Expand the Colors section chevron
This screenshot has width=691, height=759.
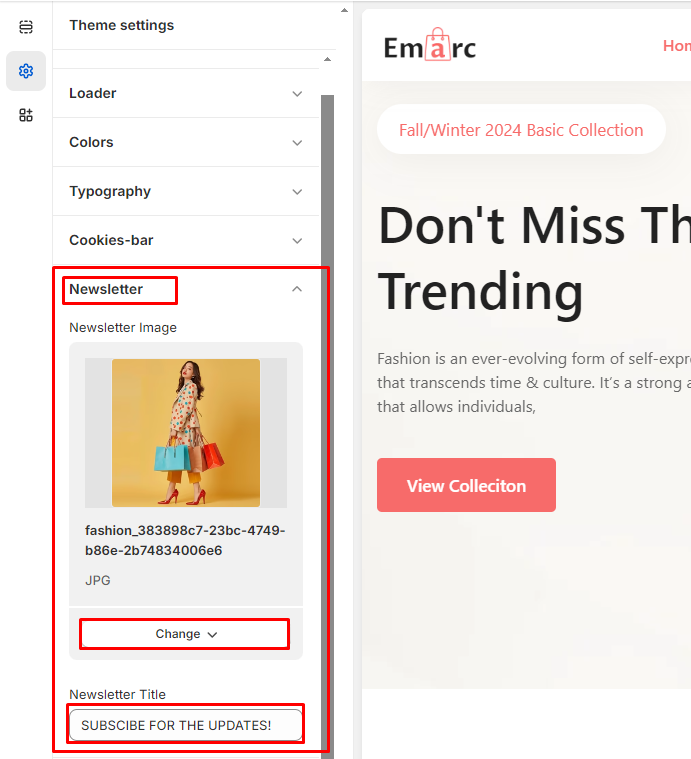[x=297, y=143]
